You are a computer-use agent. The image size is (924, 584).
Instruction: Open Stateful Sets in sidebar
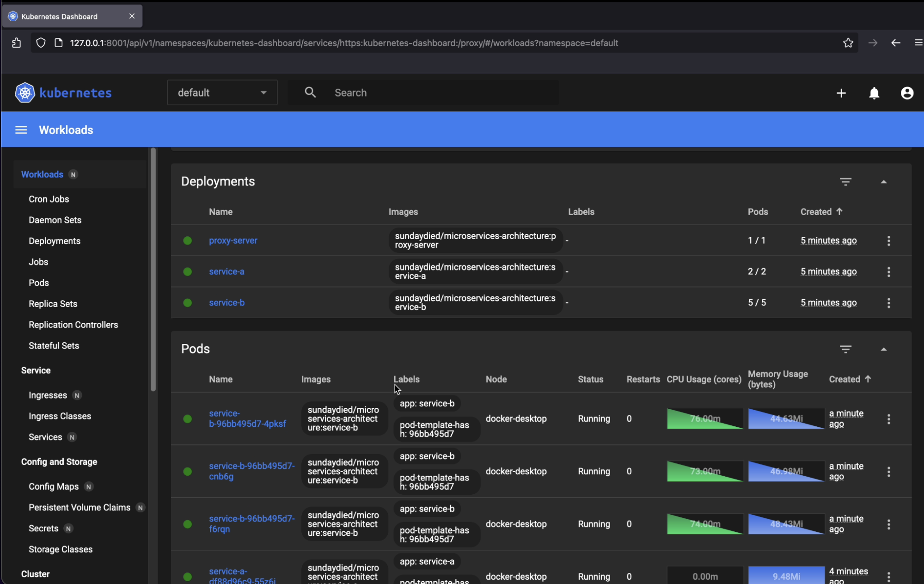click(54, 345)
